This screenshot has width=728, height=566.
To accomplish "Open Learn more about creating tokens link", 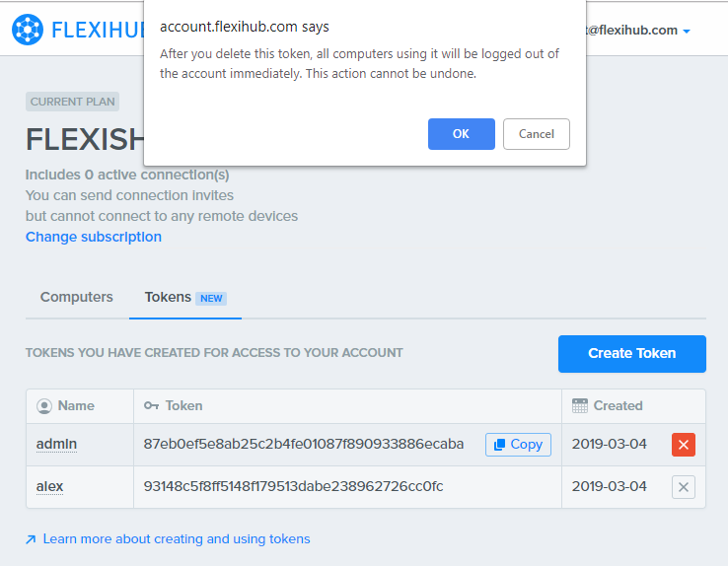I will tap(177, 539).
